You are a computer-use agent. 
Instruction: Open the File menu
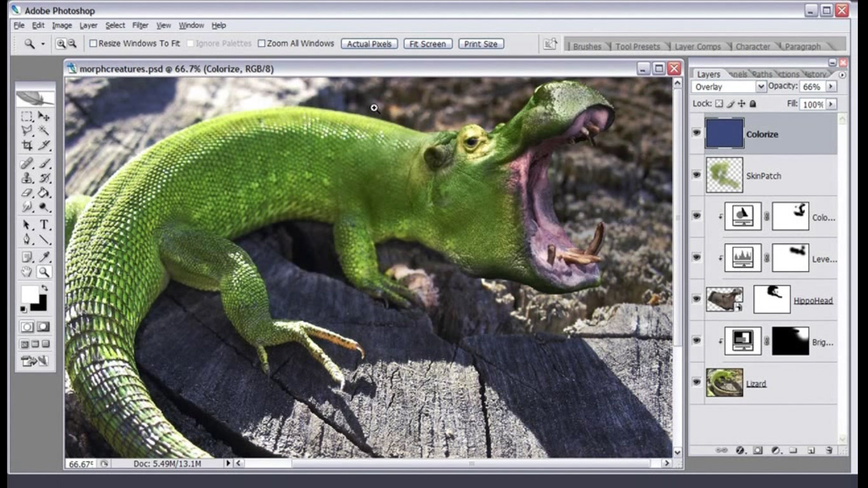click(19, 25)
